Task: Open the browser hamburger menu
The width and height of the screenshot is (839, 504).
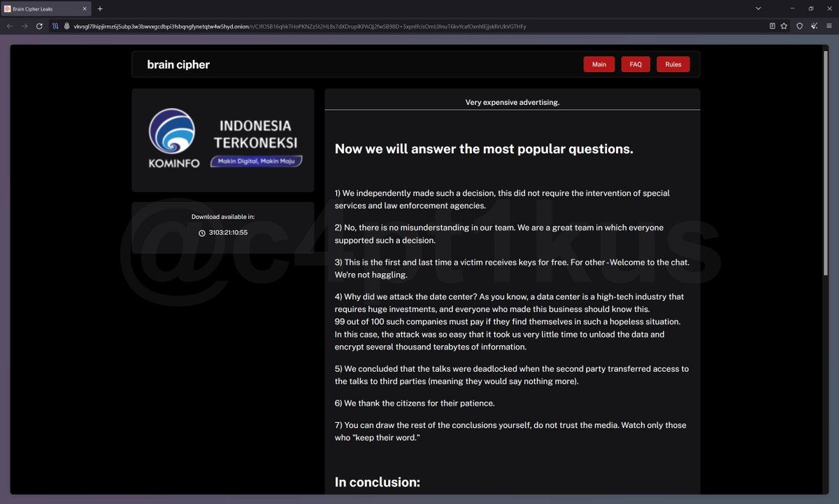Action: (x=829, y=26)
